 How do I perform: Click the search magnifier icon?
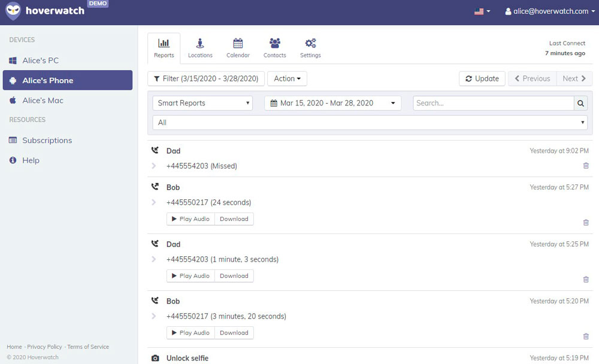tap(580, 103)
